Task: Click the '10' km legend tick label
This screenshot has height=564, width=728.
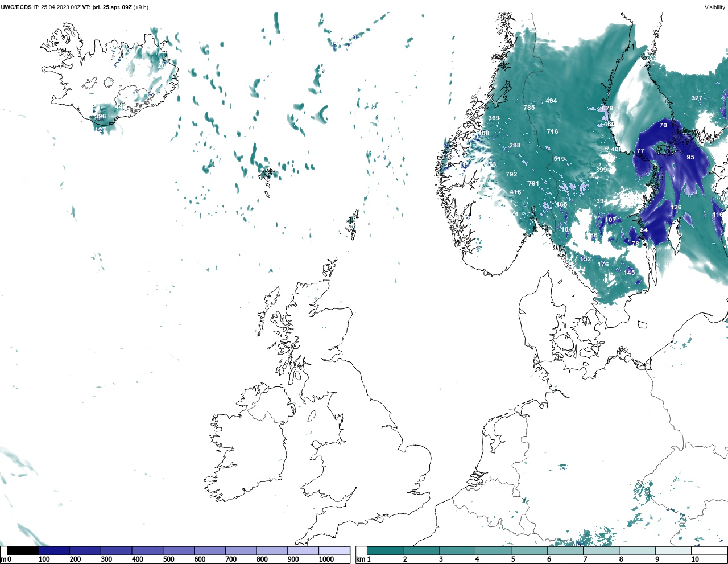Action: coord(695,559)
